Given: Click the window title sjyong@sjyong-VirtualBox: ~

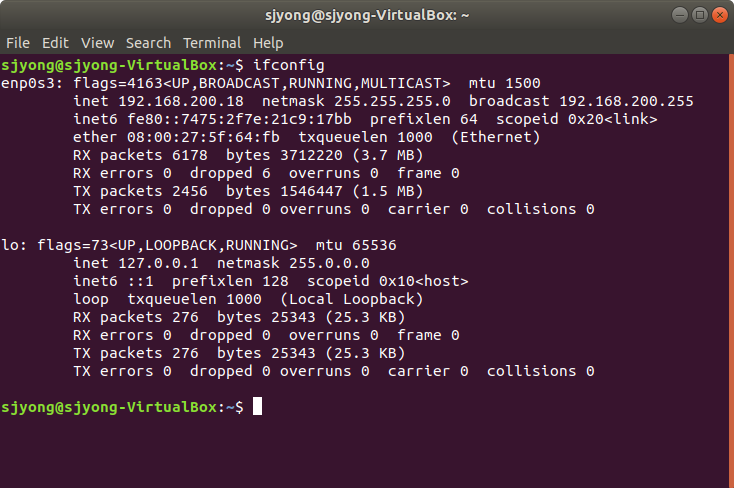Looking at the screenshot, I should [x=367, y=15].
